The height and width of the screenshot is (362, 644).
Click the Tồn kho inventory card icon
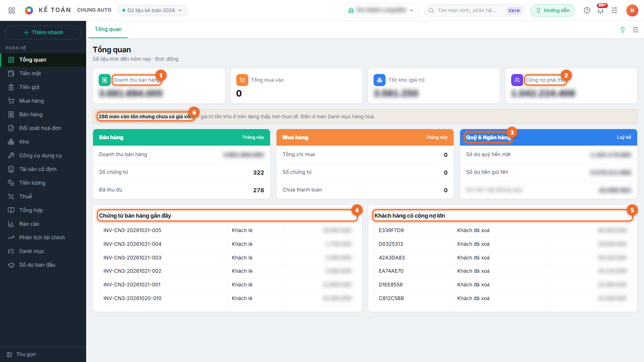click(x=380, y=80)
